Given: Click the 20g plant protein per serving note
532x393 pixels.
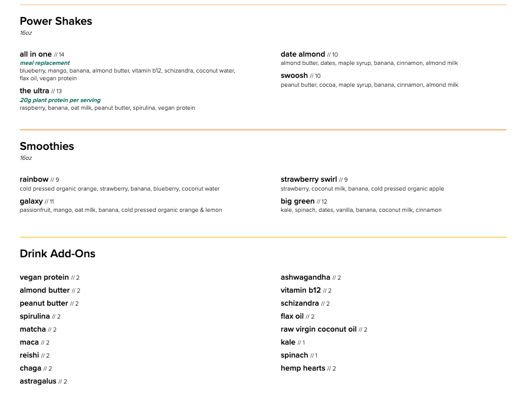Looking at the screenshot, I should pyautogui.click(x=60, y=100).
